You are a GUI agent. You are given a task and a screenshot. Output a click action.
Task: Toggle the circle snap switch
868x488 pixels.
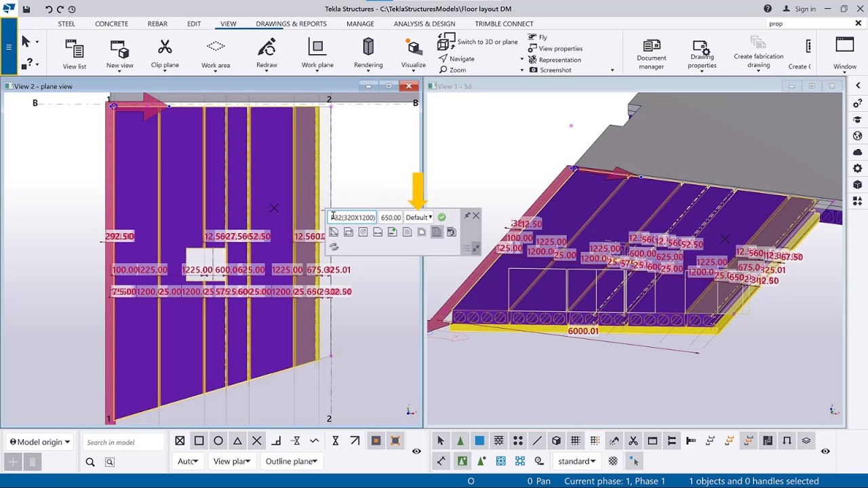[218, 441]
